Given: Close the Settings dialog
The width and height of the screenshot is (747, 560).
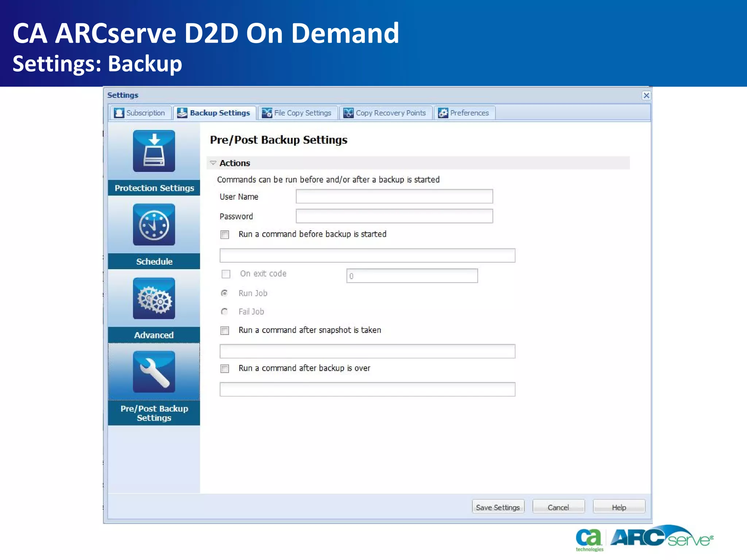Looking at the screenshot, I should click(x=646, y=95).
